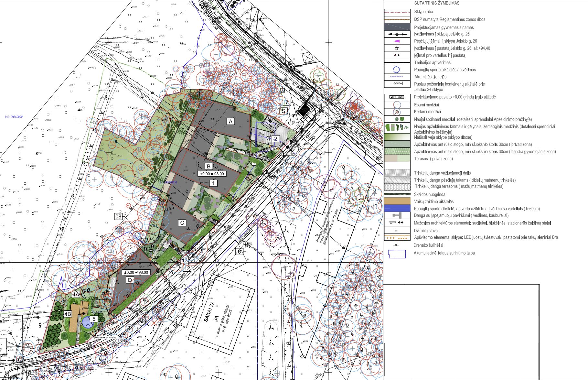
Task: Click the blue rainwater tank outline in legend
Action: 397,254
